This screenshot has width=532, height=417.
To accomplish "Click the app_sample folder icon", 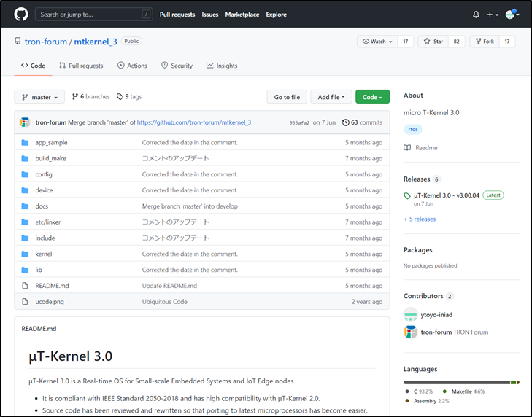I will pos(25,143).
